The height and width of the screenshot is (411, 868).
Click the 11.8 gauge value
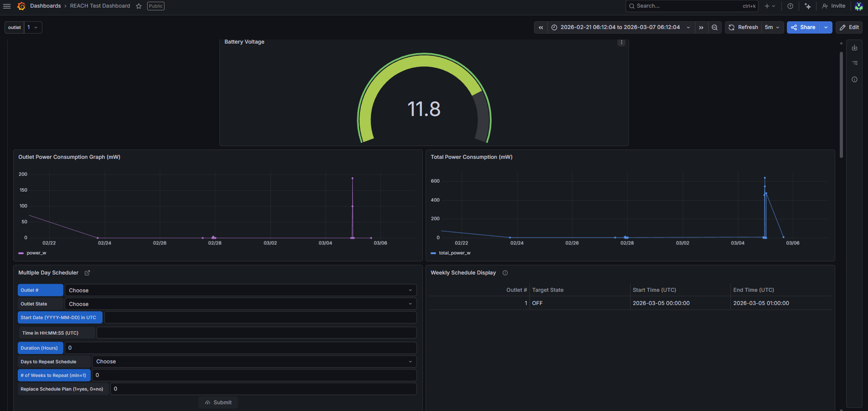(x=424, y=109)
